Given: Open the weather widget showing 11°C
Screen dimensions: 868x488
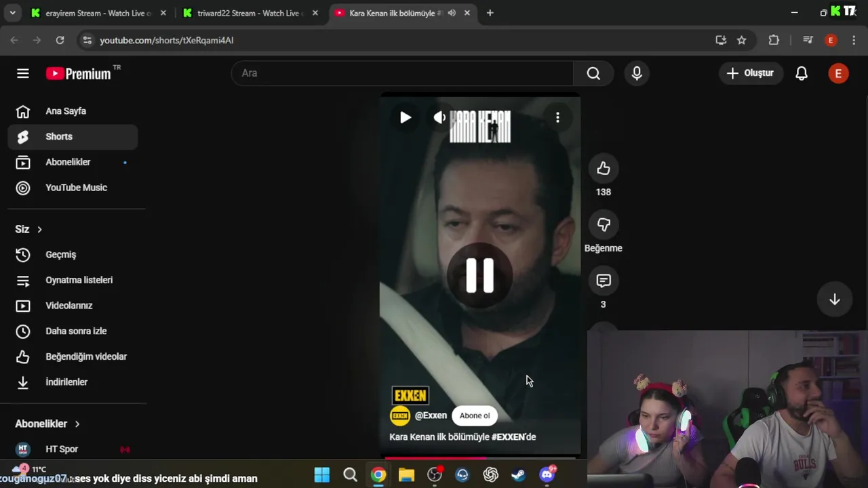Looking at the screenshot, I should (x=29, y=469).
